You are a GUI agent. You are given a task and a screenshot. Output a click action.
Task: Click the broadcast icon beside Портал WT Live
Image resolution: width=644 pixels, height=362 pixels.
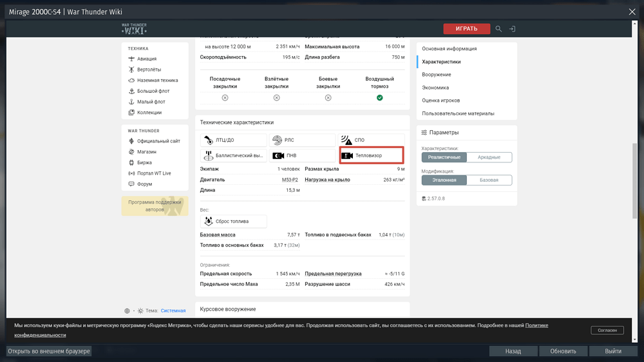pos(131,173)
